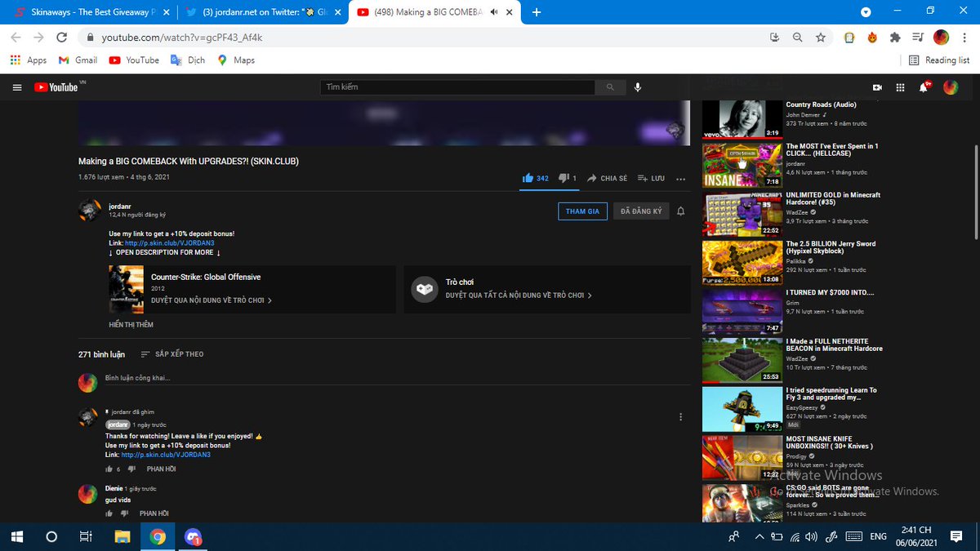Viewport: 980px width, 551px height.
Task: Open File Explorer from the taskbar
Action: tap(122, 536)
